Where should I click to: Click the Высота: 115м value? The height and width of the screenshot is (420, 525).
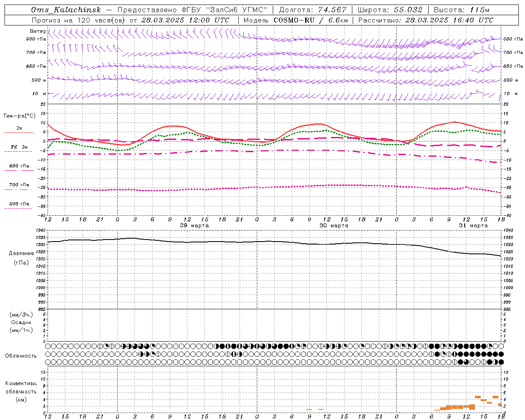[461, 10]
